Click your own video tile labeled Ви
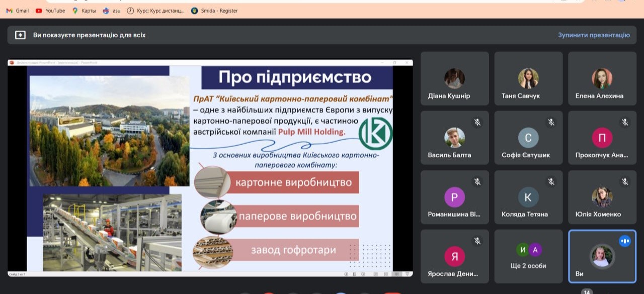Viewport: 644px width, 294px height. 602,256
